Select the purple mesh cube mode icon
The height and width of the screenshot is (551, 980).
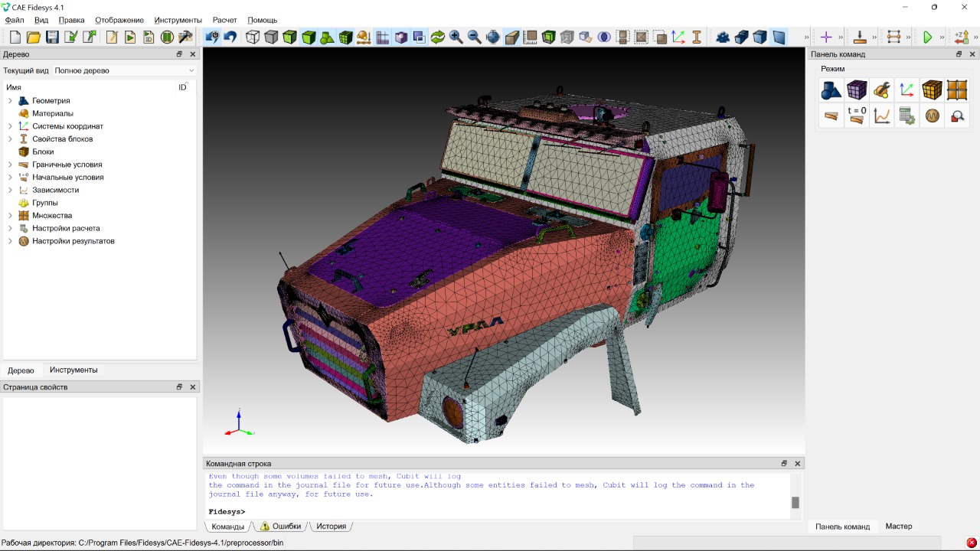[x=857, y=90]
